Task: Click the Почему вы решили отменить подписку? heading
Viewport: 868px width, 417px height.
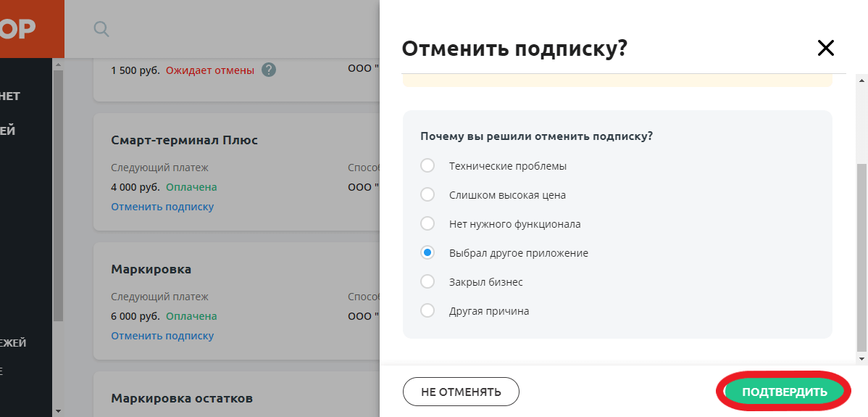Action: [x=536, y=136]
